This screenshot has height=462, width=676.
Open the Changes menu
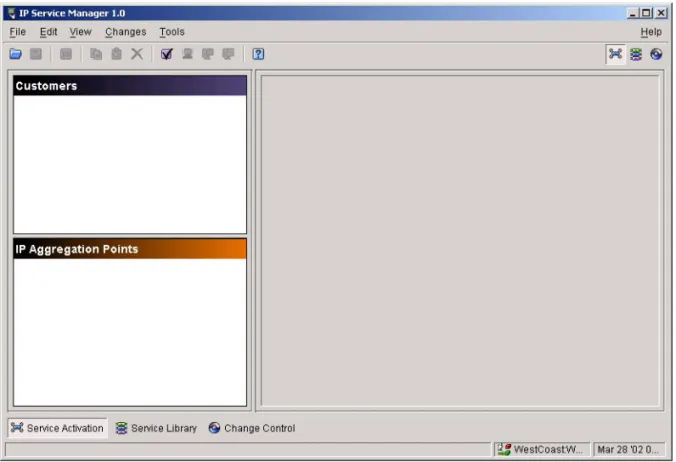(125, 32)
